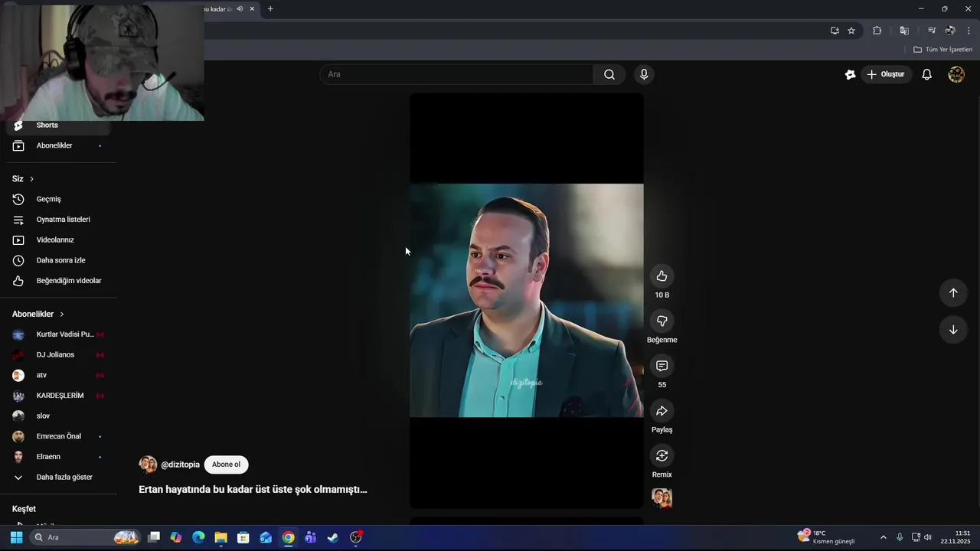Open the weather widget 18°C
Image resolution: width=980 pixels, height=551 pixels.
pyautogui.click(x=825, y=537)
